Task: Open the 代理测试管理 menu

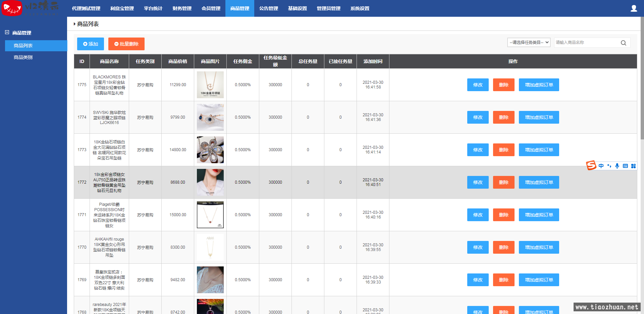Action: click(86, 8)
